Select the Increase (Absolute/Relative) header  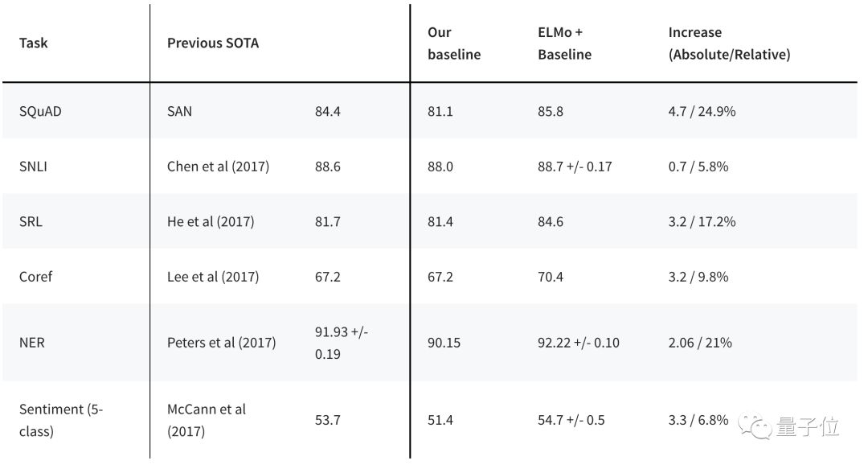729,43
